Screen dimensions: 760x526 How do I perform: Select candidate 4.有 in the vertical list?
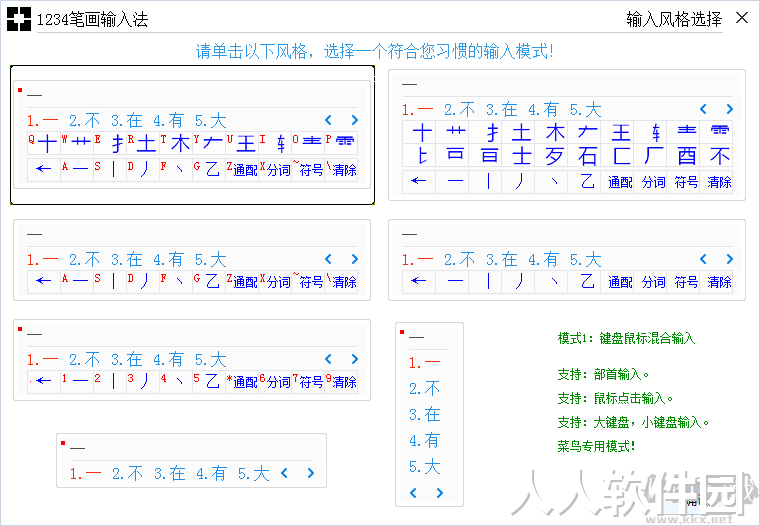coord(425,441)
